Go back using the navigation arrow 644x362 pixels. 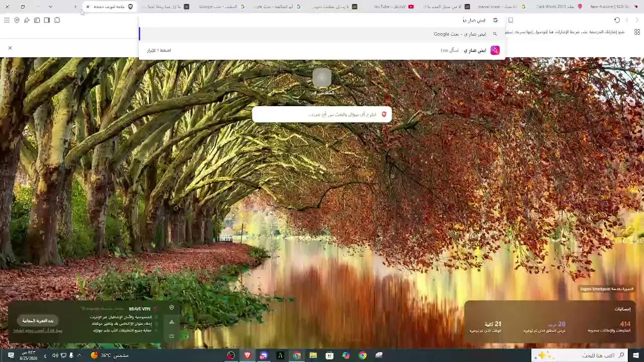tap(637, 20)
